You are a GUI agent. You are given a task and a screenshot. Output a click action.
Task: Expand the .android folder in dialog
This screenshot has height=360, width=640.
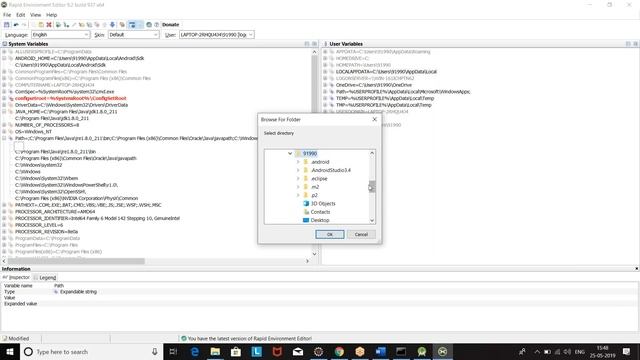coord(298,162)
